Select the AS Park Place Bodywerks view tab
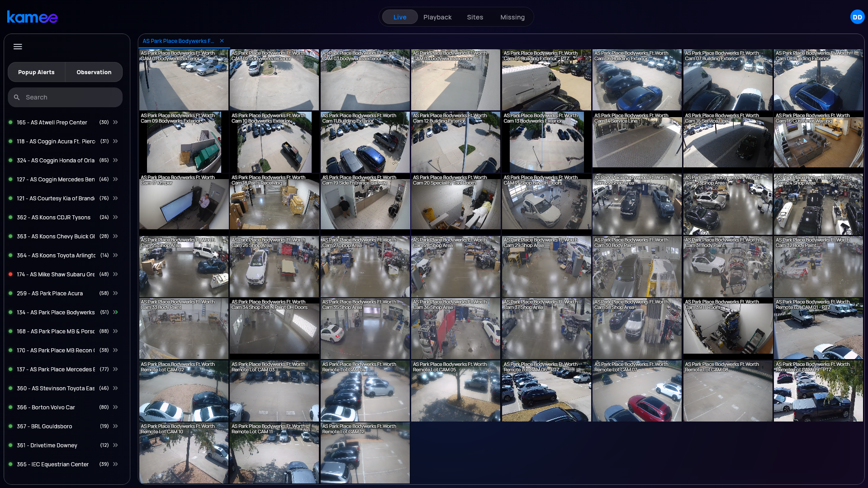This screenshot has height=488, width=868. coord(178,41)
